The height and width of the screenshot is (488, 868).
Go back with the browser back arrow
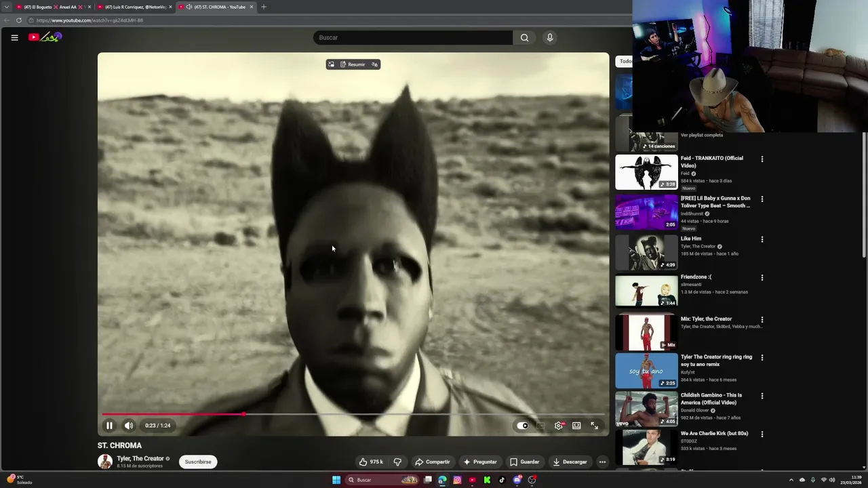tap(7, 20)
